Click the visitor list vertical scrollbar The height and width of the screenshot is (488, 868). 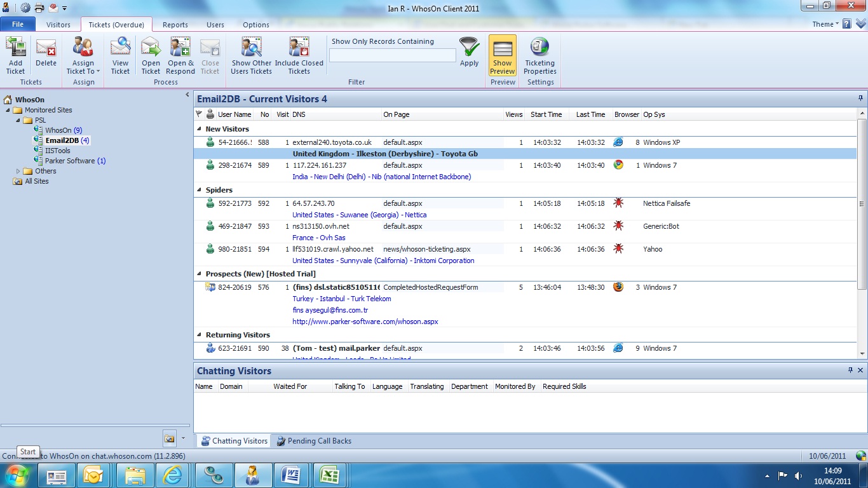point(862,203)
